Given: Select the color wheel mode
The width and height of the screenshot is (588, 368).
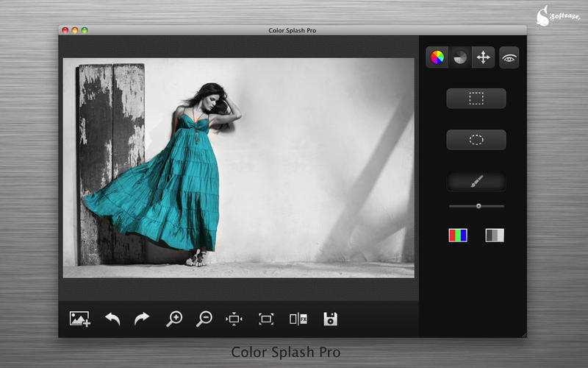Looking at the screenshot, I should (x=437, y=57).
